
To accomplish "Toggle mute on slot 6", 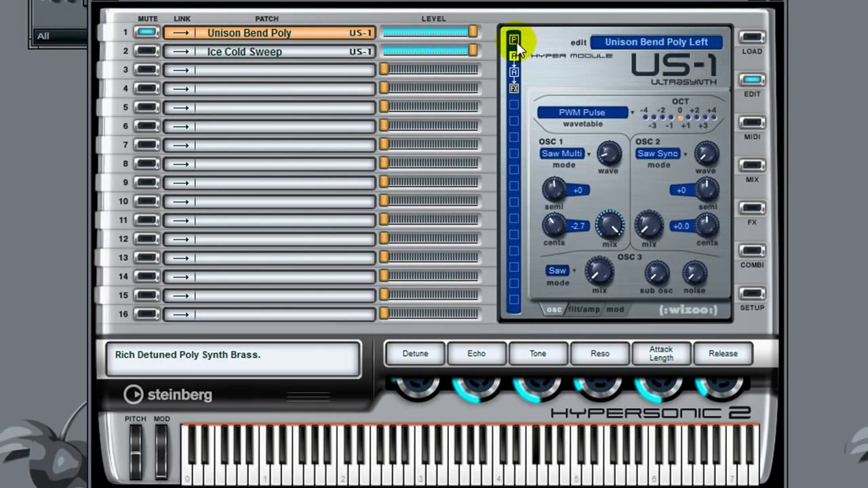I will 146,127.
